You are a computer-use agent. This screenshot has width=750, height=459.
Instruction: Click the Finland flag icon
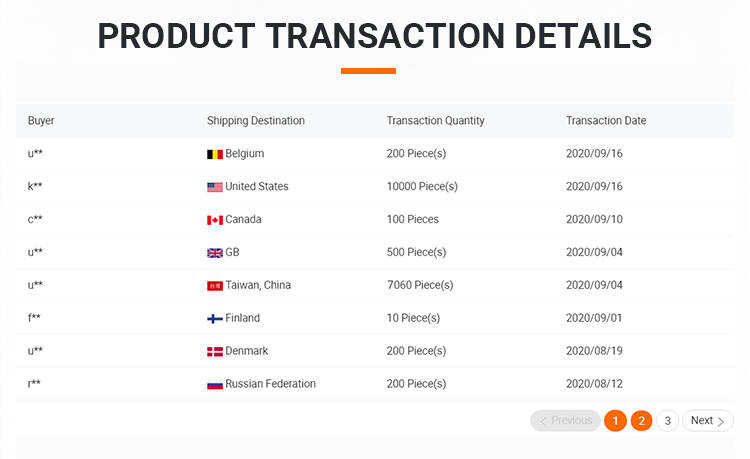(x=214, y=319)
